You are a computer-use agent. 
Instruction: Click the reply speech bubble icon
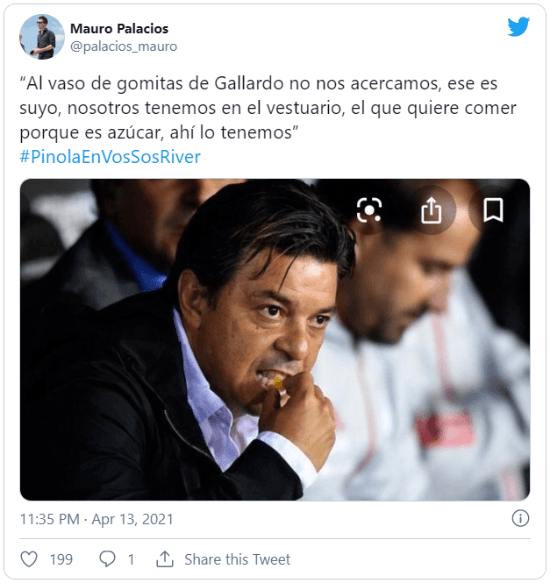click(107, 559)
